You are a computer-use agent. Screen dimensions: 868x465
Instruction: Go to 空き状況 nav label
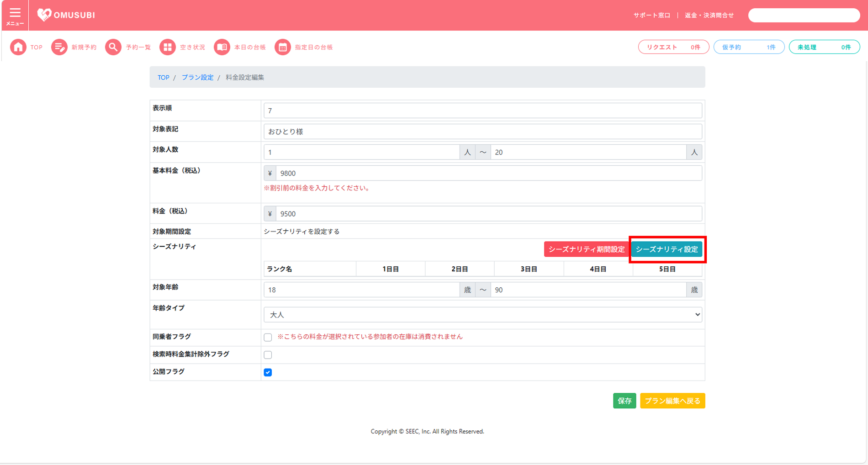point(193,48)
